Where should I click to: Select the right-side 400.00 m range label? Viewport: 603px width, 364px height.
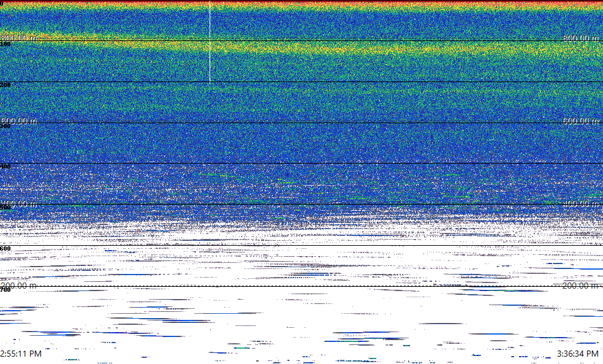click(581, 203)
